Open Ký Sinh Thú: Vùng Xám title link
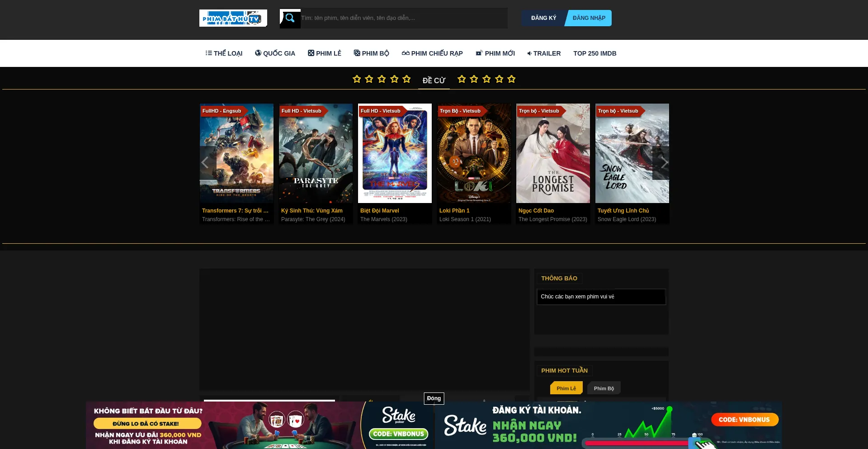The width and height of the screenshot is (868, 449). pos(311,211)
